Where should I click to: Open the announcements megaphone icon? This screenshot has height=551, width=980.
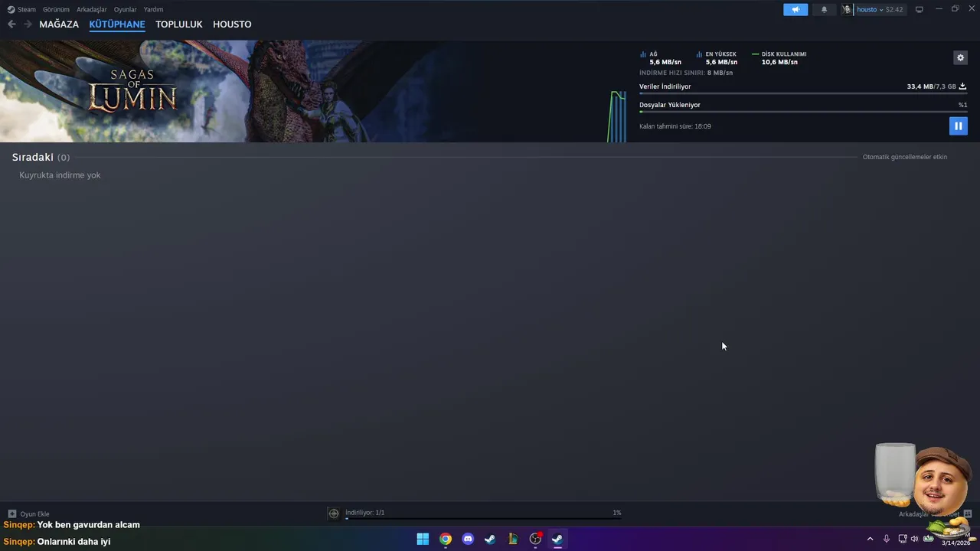[x=795, y=9]
